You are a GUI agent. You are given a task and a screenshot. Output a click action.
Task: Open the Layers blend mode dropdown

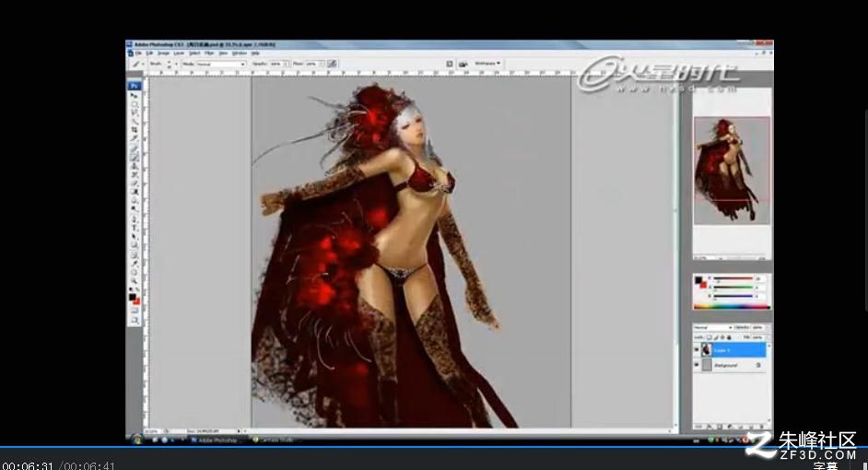pyautogui.click(x=713, y=327)
